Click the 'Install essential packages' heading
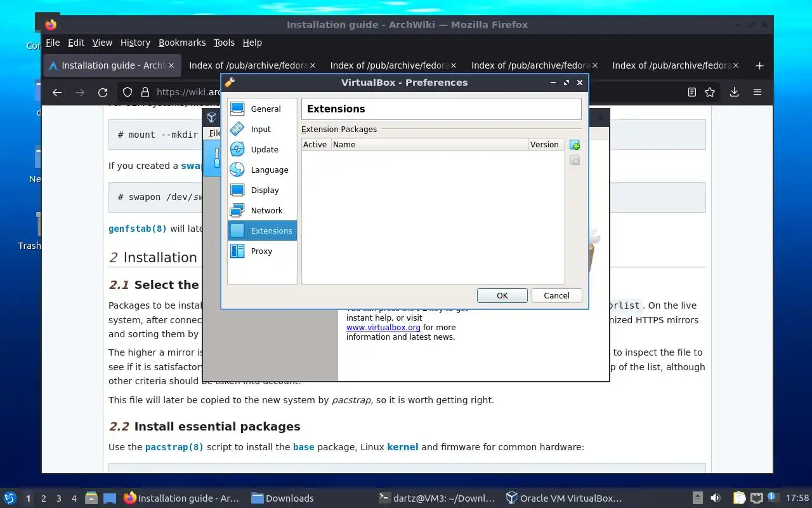Viewport: 812px width, 508px height. click(x=218, y=427)
